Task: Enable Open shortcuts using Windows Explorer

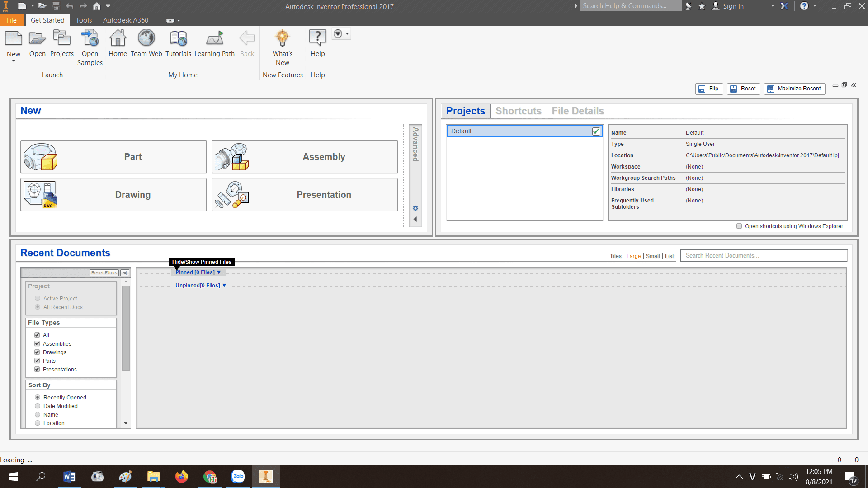Action: coord(739,226)
